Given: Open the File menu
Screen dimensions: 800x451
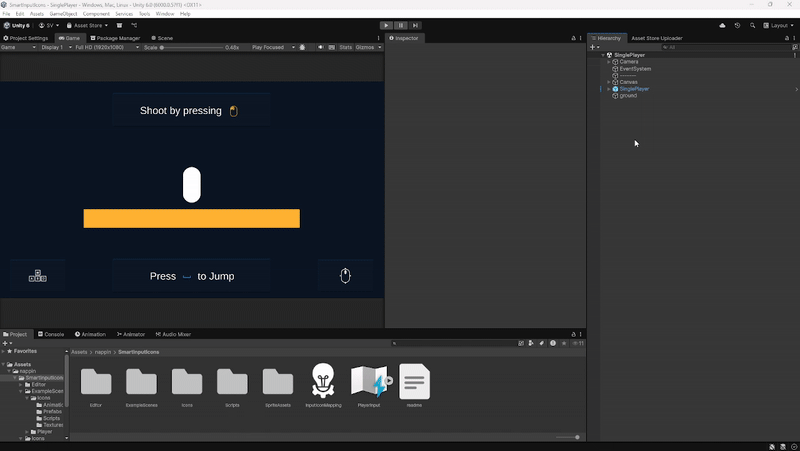Looking at the screenshot, I should 6,14.
